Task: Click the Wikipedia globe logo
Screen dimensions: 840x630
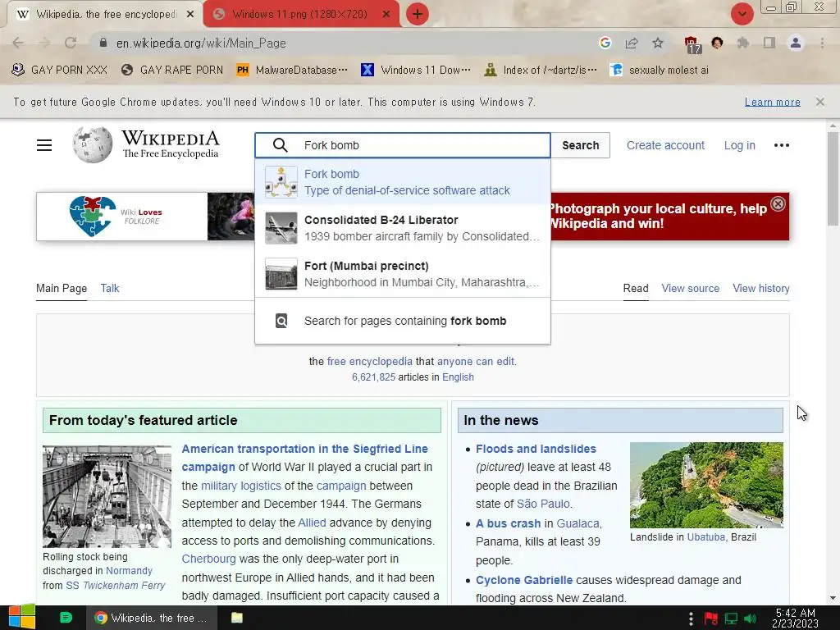Action: click(x=92, y=144)
